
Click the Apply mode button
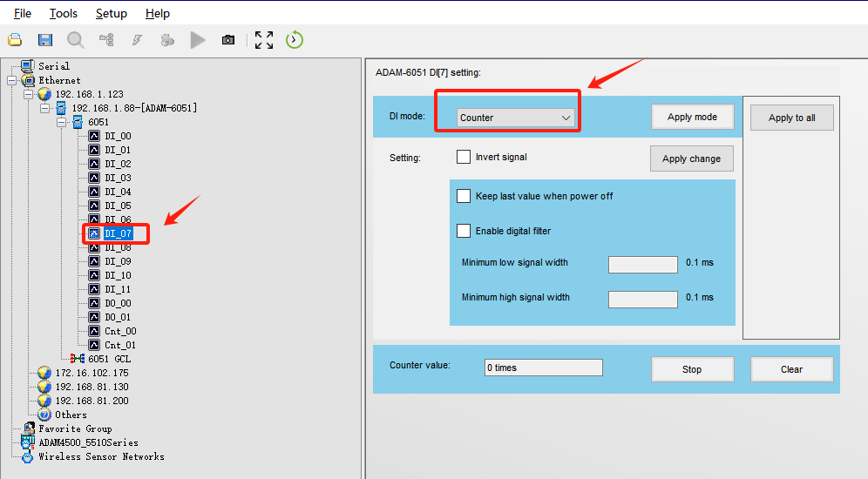692,117
